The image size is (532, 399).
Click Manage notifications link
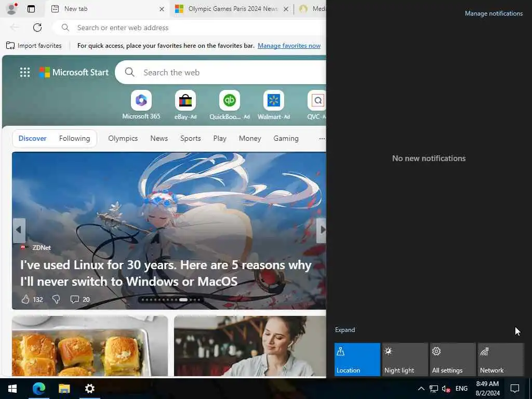pyautogui.click(x=494, y=14)
